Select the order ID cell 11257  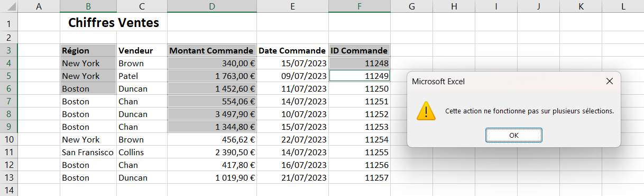(360, 177)
